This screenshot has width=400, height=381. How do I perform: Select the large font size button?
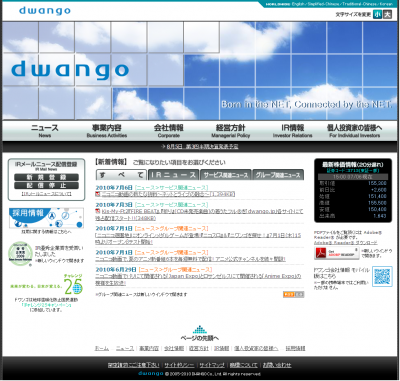tap(387, 14)
